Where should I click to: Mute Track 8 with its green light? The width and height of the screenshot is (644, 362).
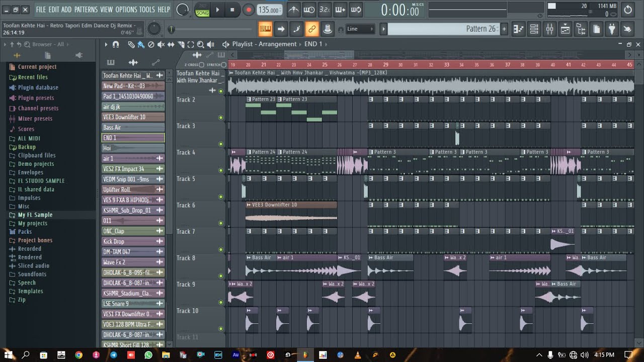(x=221, y=276)
